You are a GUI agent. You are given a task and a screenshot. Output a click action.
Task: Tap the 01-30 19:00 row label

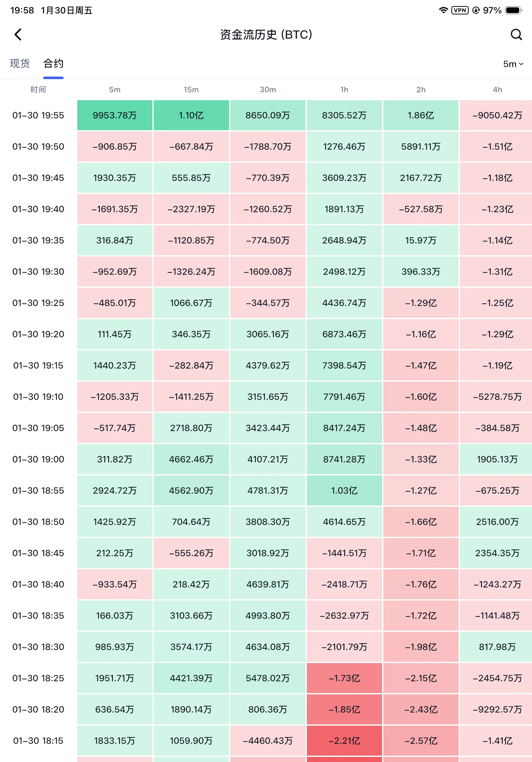(x=38, y=459)
